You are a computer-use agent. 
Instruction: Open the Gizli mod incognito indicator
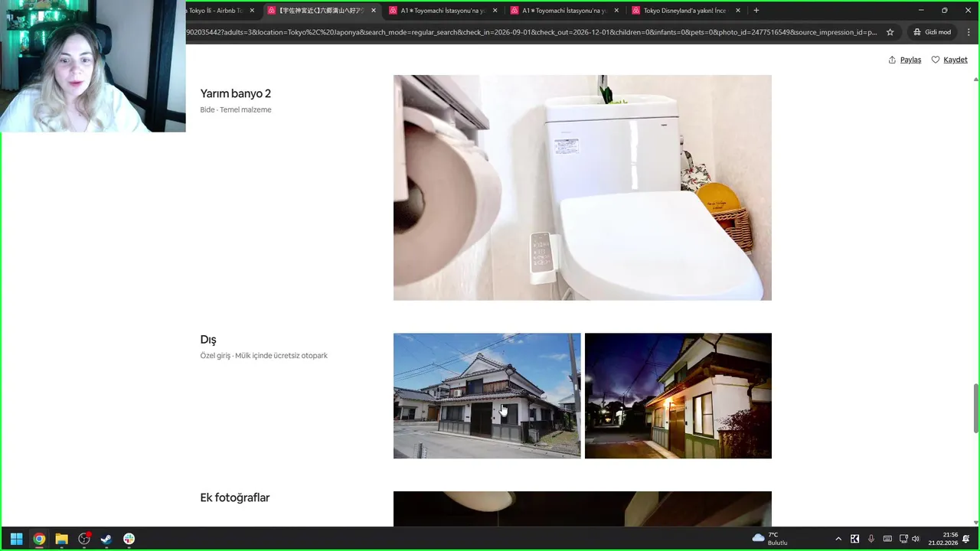(x=932, y=32)
